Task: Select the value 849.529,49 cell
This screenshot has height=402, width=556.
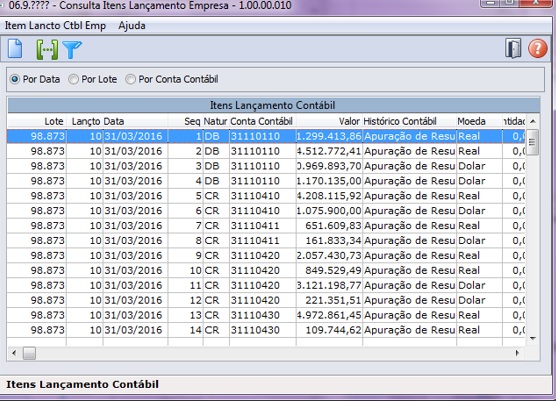Action: [x=329, y=270]
